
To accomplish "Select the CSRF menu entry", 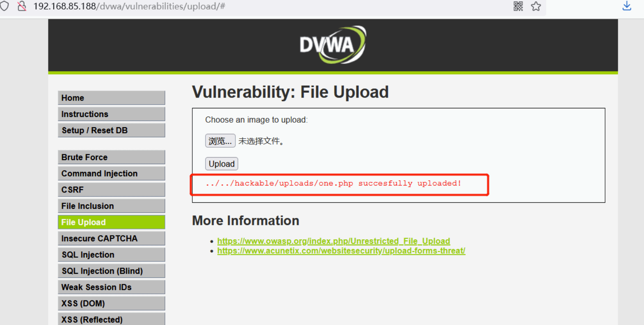I will click(x=112, y=190).
